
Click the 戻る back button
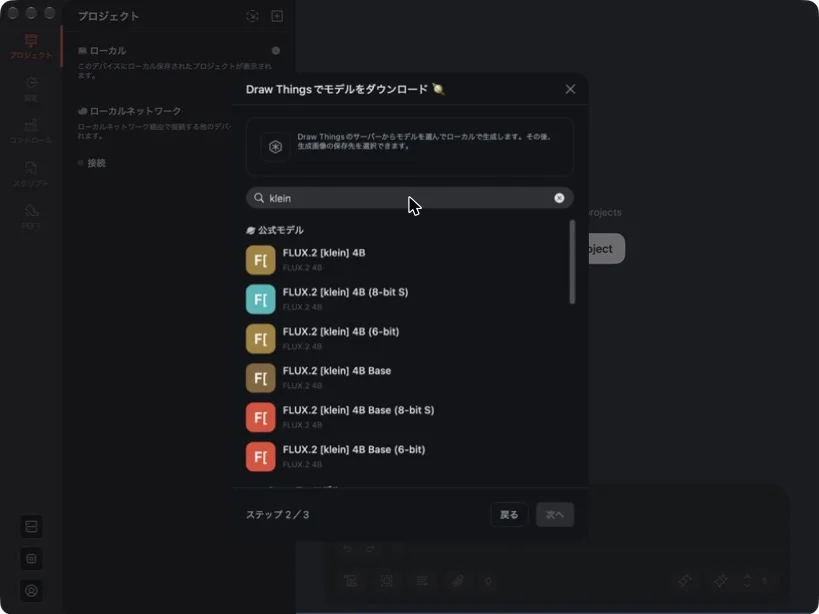(x=509, y=515)
